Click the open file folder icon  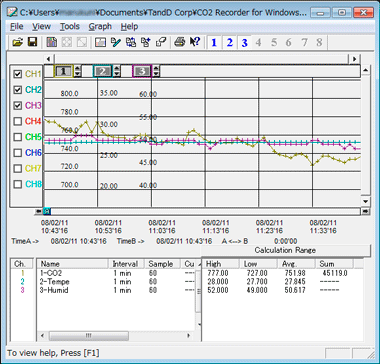tap(18, 42)
